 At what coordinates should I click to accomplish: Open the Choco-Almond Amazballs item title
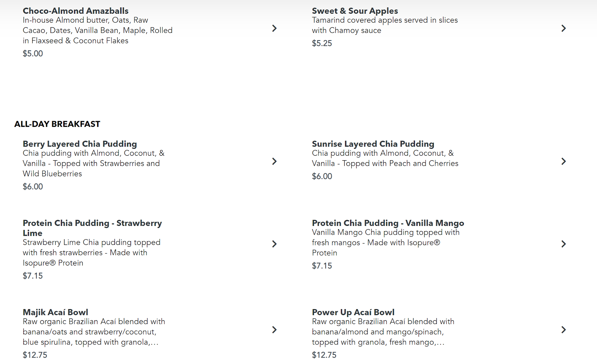click(76, 11)
